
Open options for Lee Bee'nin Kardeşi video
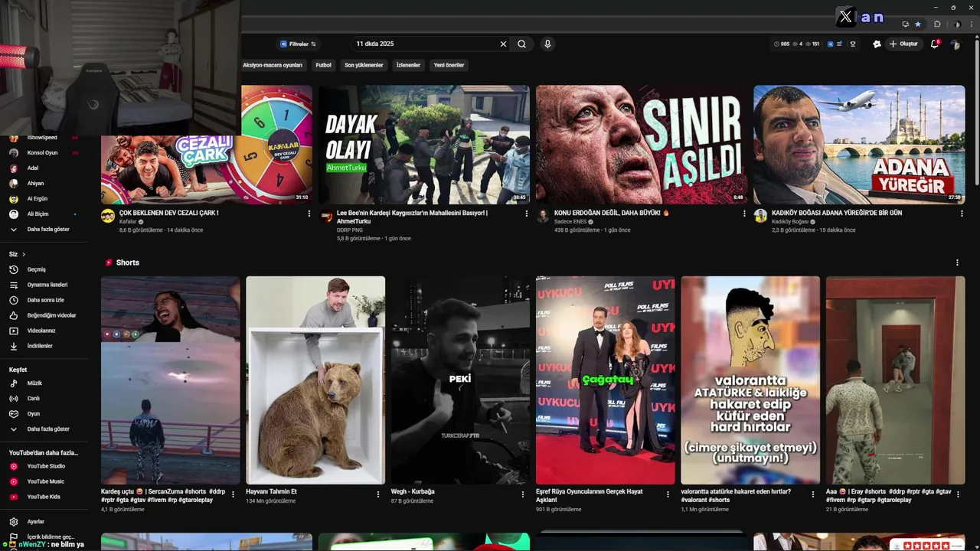pos(527,214)
